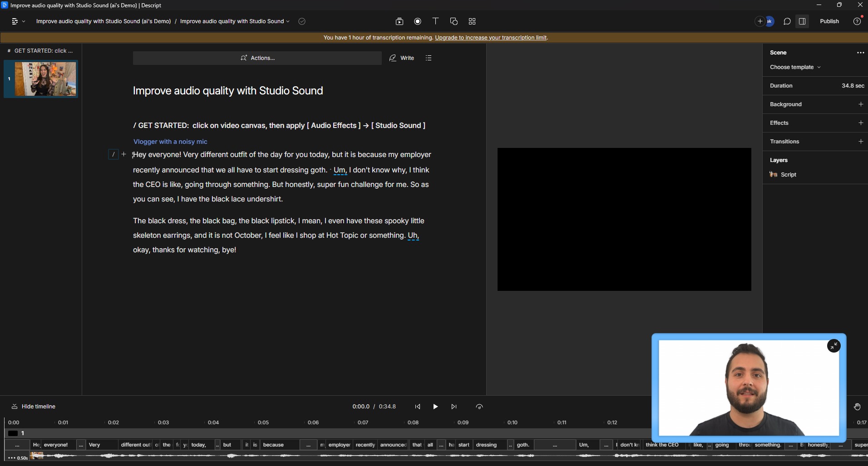Screen dimensions: 868x466
Task: Expand the main menu dropdown chevron
Action: click(x=24, y=21)
